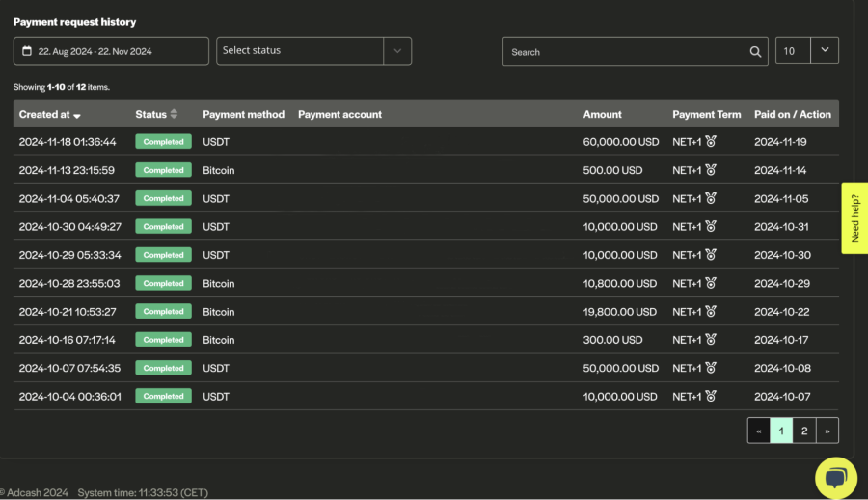
Task: Click the search magnifier icon
Action: 756,52
